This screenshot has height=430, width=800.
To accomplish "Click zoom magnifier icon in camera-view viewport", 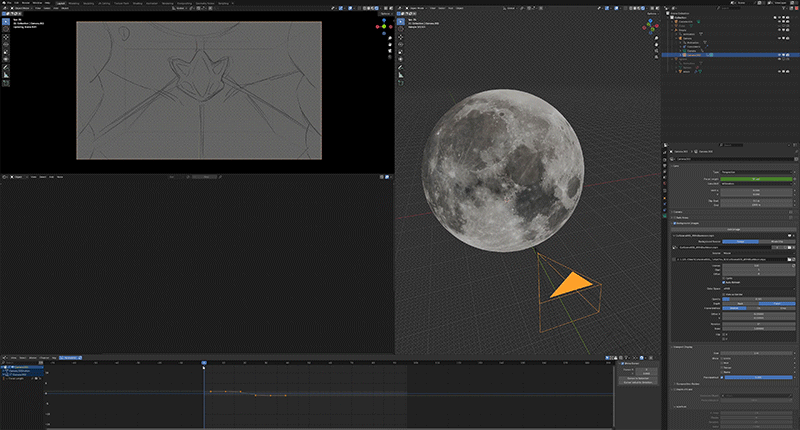I will coord(390,38).
